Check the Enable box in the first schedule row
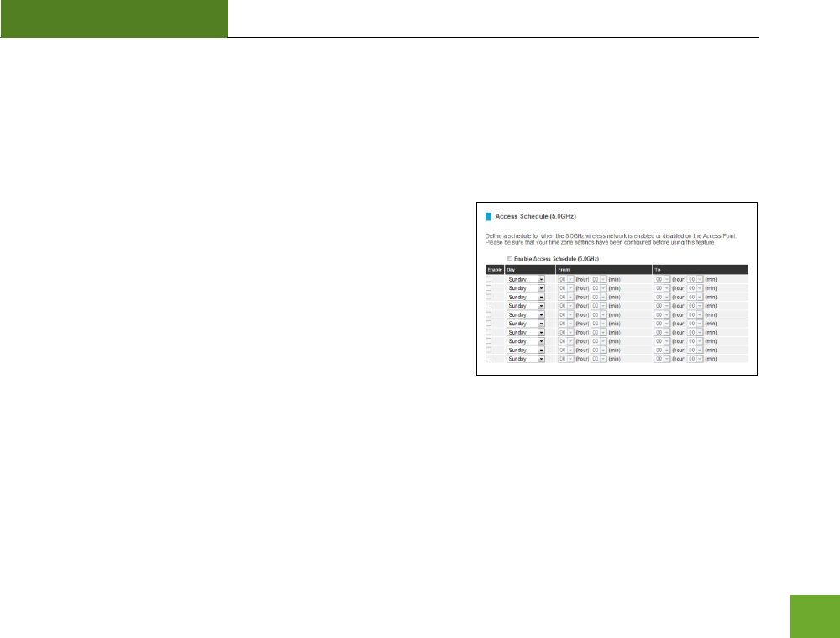840x638 pixels. (x=489, y=279)
